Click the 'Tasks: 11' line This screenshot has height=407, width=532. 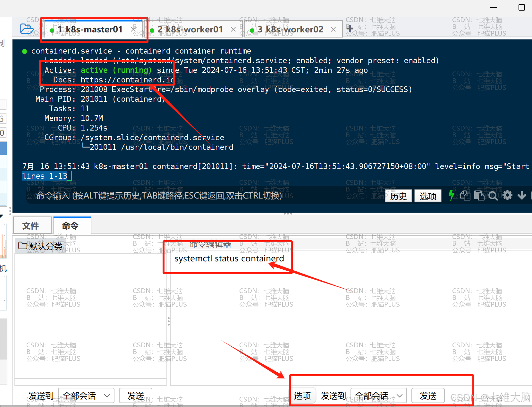point(69,109)
